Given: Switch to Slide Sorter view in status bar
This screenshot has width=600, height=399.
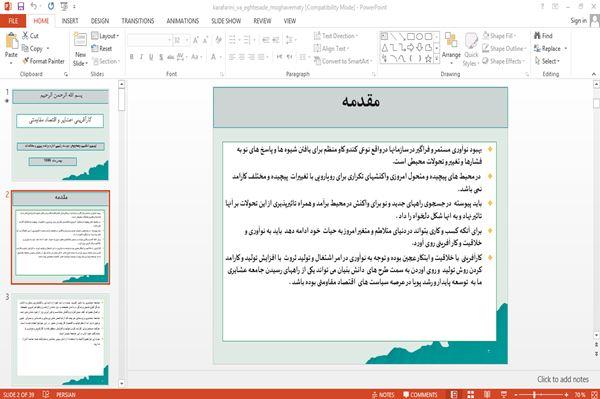Looking at the screenshot, I should coord(470,394).
